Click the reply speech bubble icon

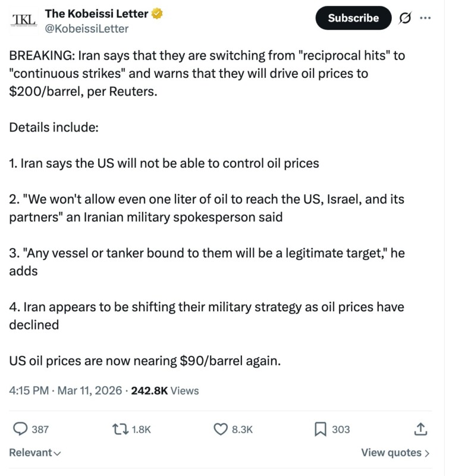[21, 429]
